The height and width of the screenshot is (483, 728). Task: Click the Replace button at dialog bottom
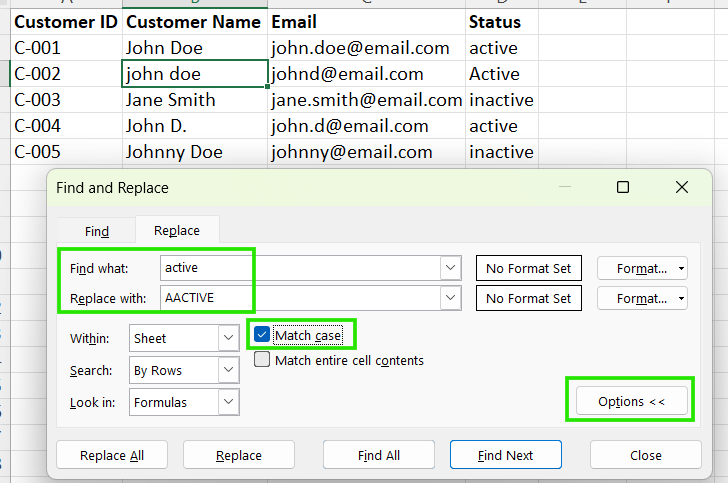[x=239, y=455]
